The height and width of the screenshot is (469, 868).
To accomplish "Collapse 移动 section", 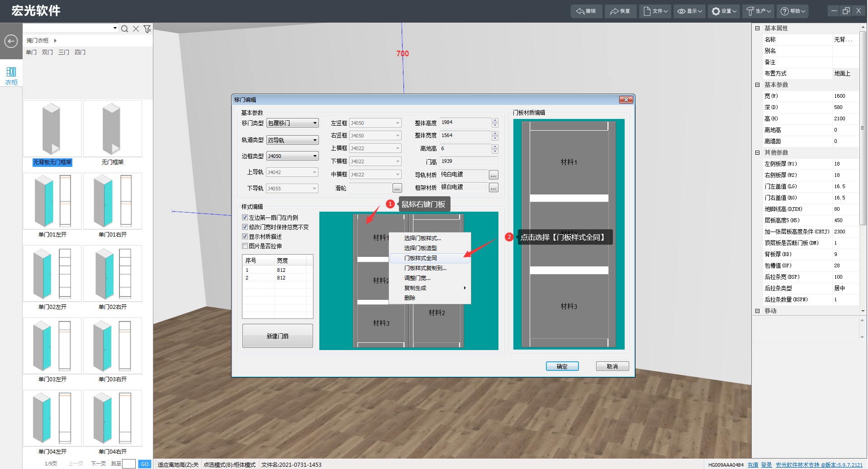I will coord(757,311).
